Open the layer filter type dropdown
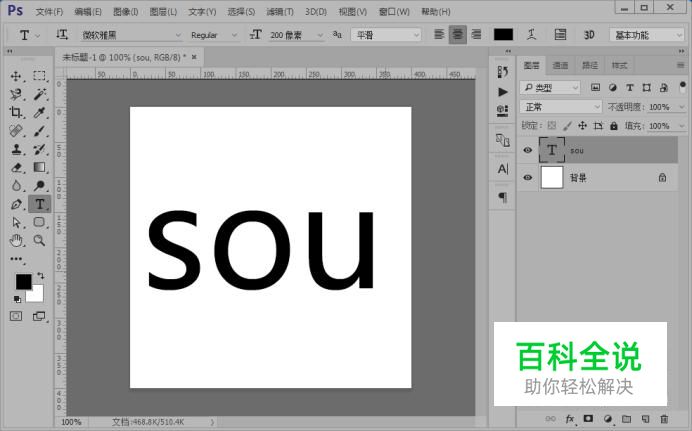692x431 pixels. pyautogui.click(x=550, y=88)
